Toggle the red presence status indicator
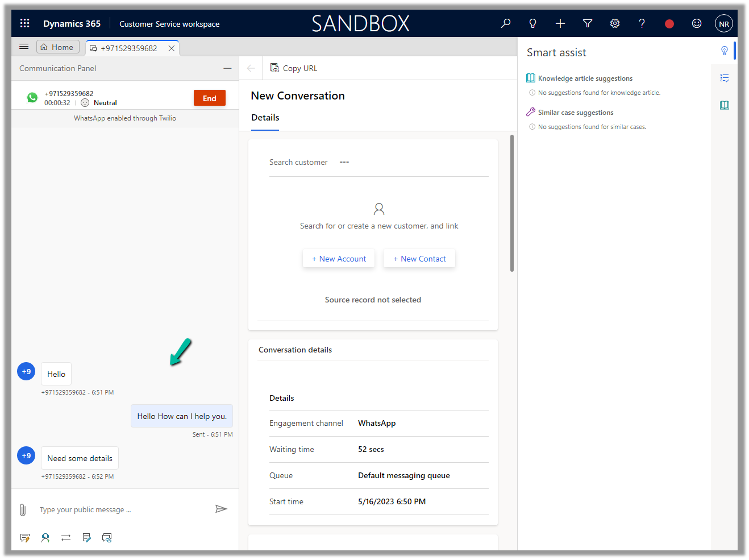Image resolution: width=749 pixels, height=560 pixels. 669,23
